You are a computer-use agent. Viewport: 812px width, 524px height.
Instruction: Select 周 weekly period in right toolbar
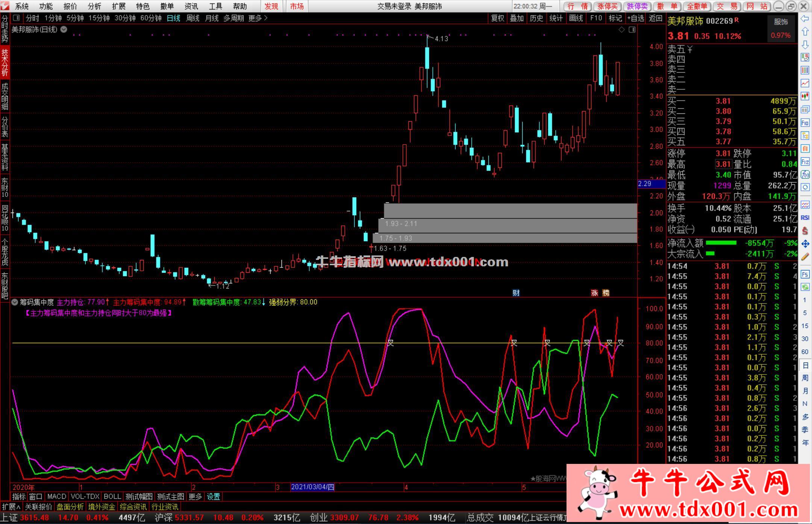(805, 378)
